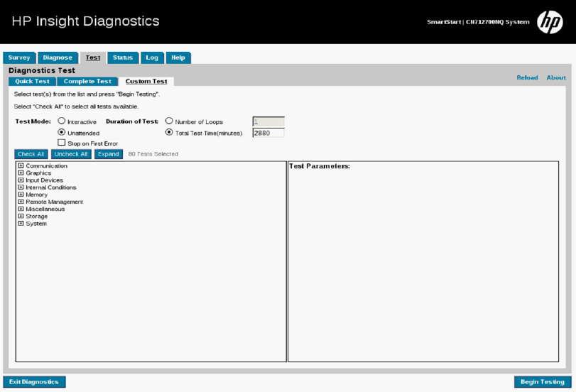
Task: Expand the Remote Management category
Action: coord(21,202)
